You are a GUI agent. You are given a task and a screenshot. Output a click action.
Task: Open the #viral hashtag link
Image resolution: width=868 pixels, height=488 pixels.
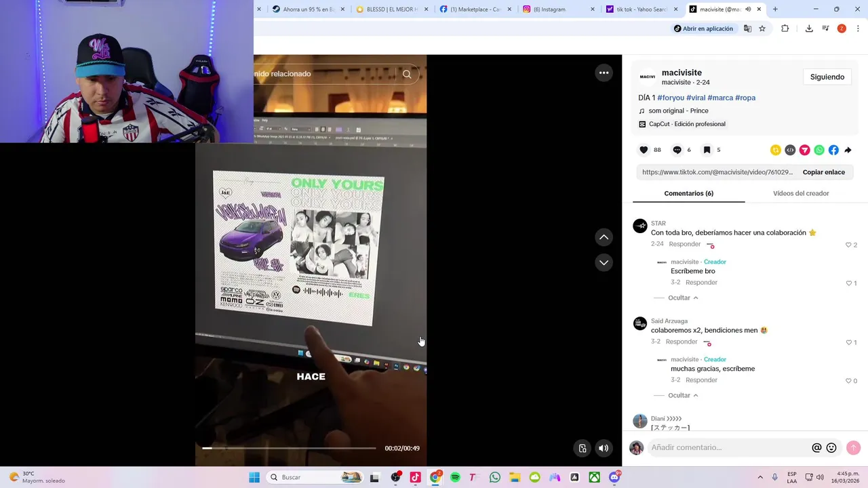[696, 98]
